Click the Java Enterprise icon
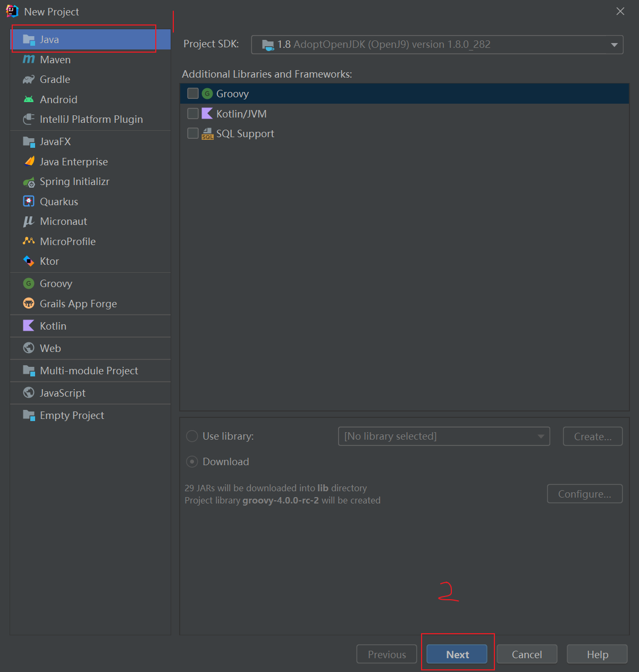Image resolution: width=639 pixels, height=672 pixels. tap(29, 162)
